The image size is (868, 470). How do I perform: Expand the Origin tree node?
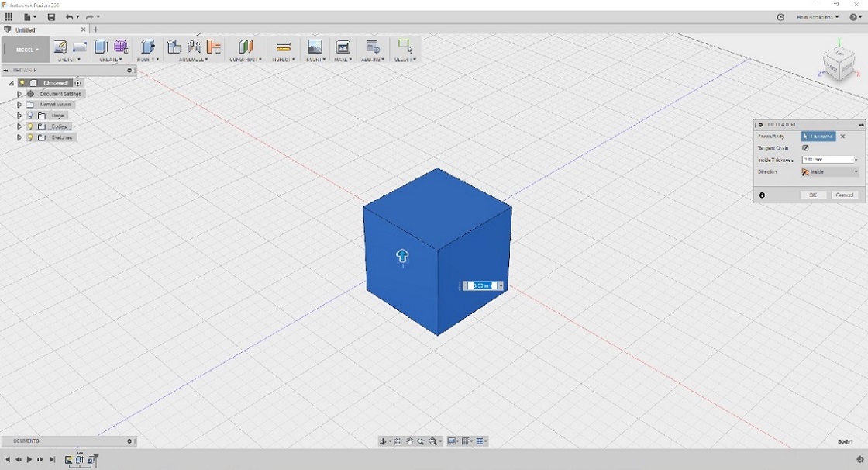pos(19,116)
